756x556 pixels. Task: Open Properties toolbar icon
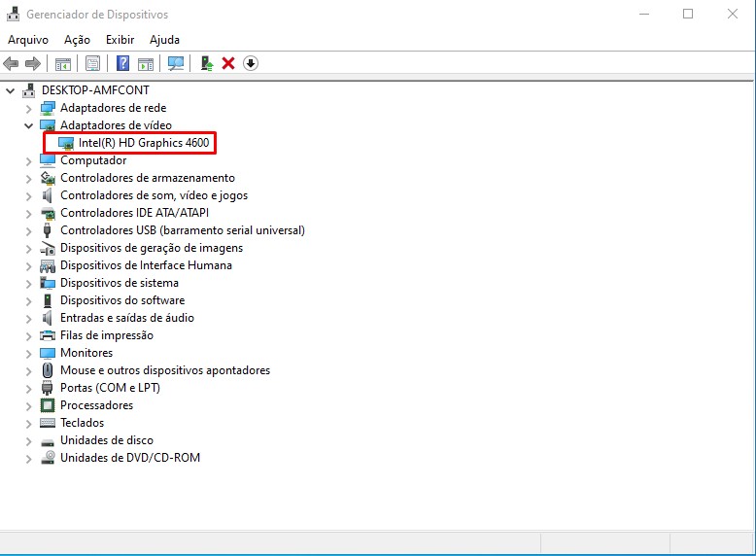pos(92,63)
